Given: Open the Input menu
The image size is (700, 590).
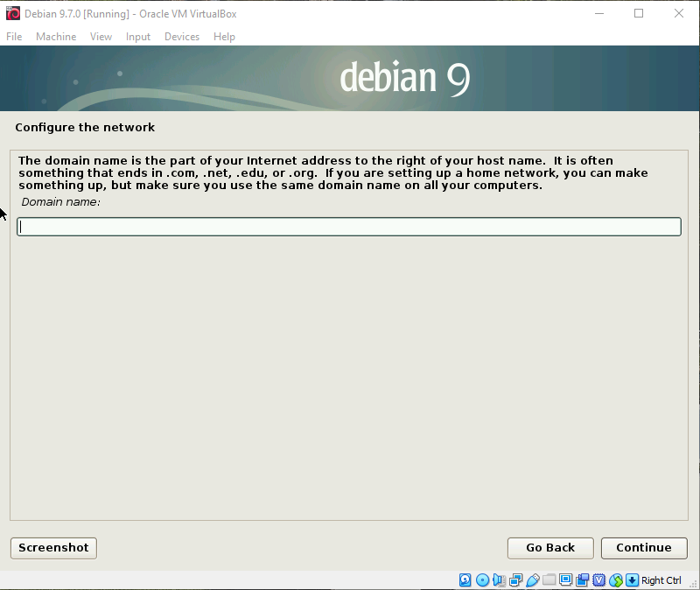Looking at the screenshot, I should [138, 37].
